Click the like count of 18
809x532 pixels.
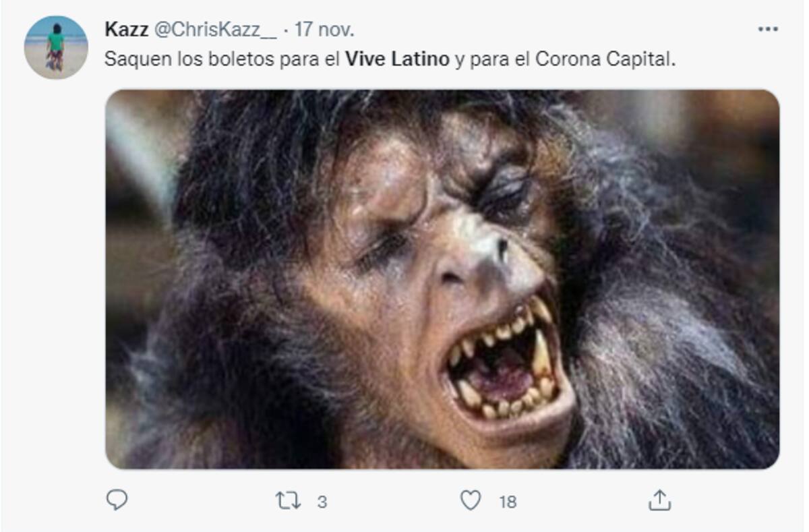pos(508,502)
